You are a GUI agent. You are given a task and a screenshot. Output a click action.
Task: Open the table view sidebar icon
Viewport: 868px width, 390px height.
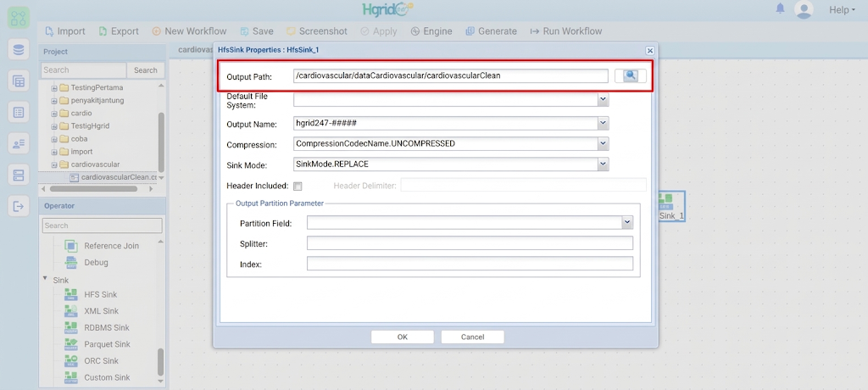click(19, 81)
